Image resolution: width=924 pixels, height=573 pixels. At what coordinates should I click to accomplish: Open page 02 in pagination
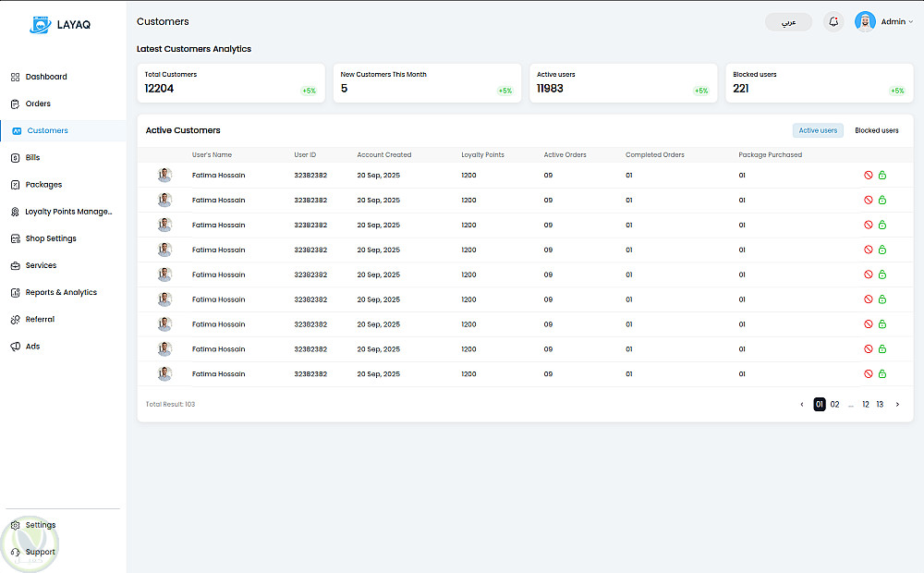pos(834,405)
